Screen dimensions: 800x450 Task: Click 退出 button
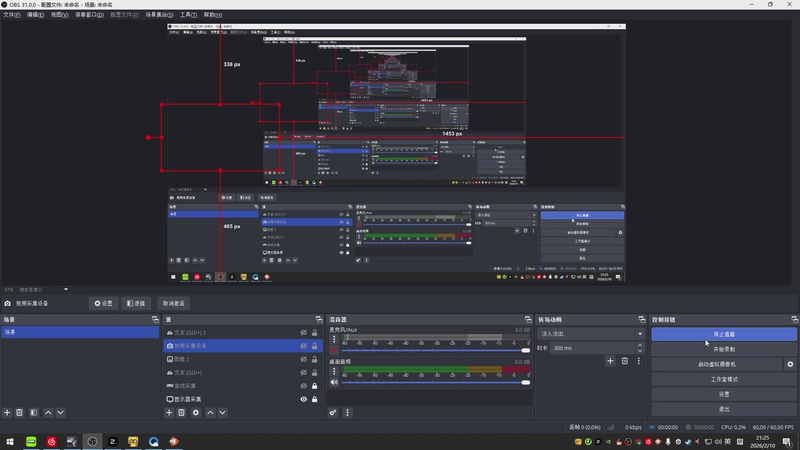[724, 409]
